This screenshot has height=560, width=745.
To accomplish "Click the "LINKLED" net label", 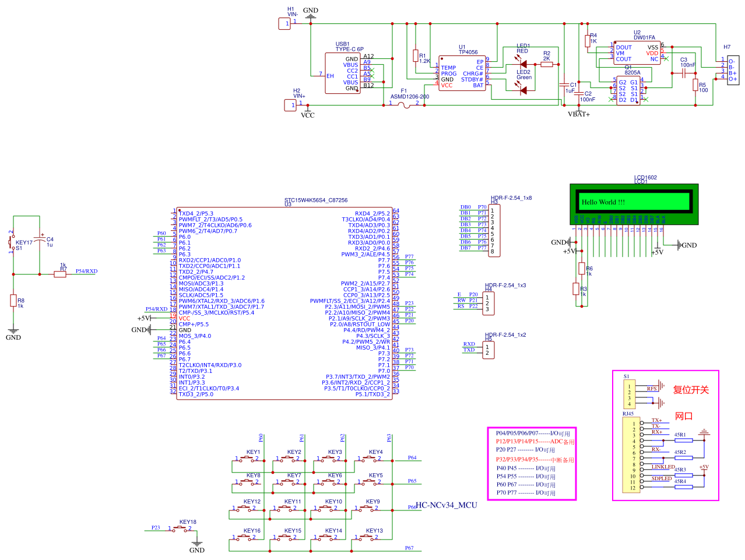I will point(663,467).
